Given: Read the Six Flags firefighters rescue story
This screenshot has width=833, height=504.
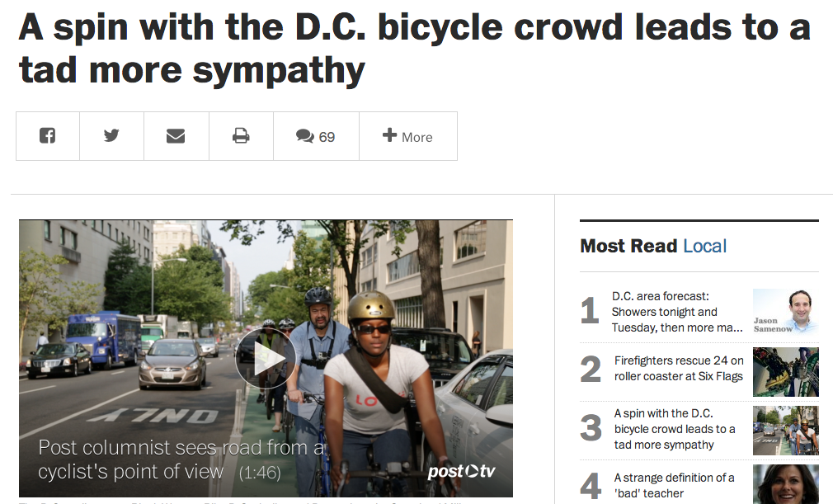Looking at the screenshot, I should tap(678, 368).
